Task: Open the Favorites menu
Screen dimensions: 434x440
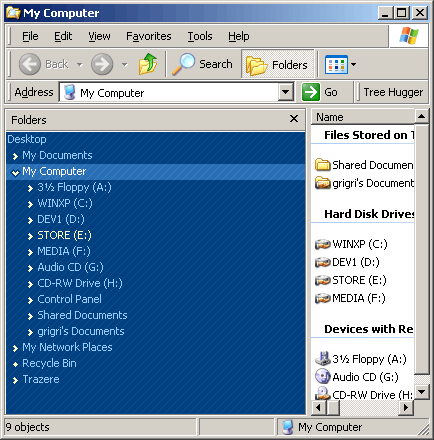Action: (x=148, y=36)
